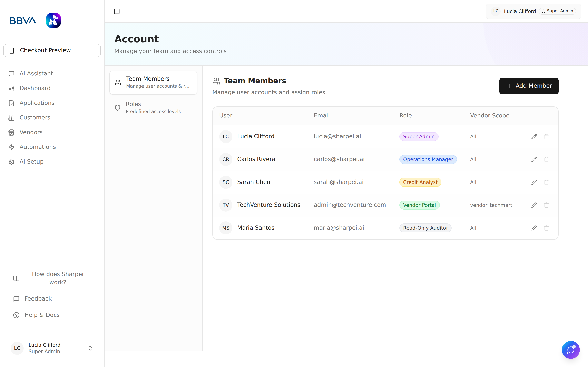
Task: Open the Help & Docs page
Action: click(42, 315)
